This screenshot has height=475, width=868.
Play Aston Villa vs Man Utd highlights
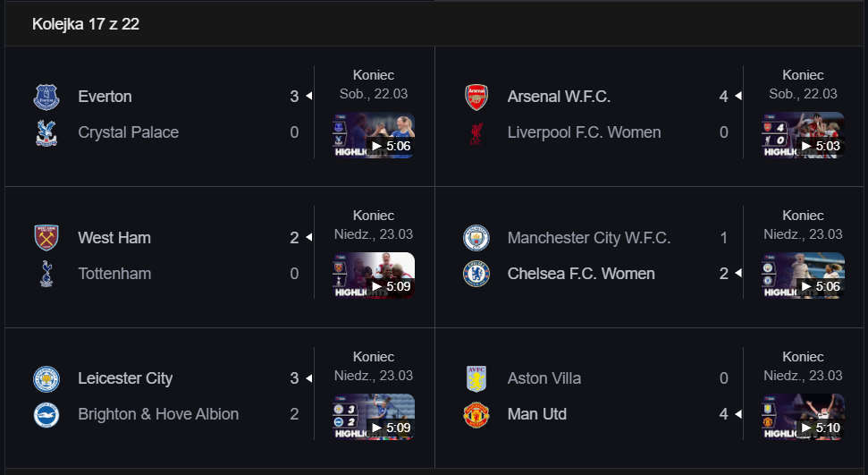[804, 417]
